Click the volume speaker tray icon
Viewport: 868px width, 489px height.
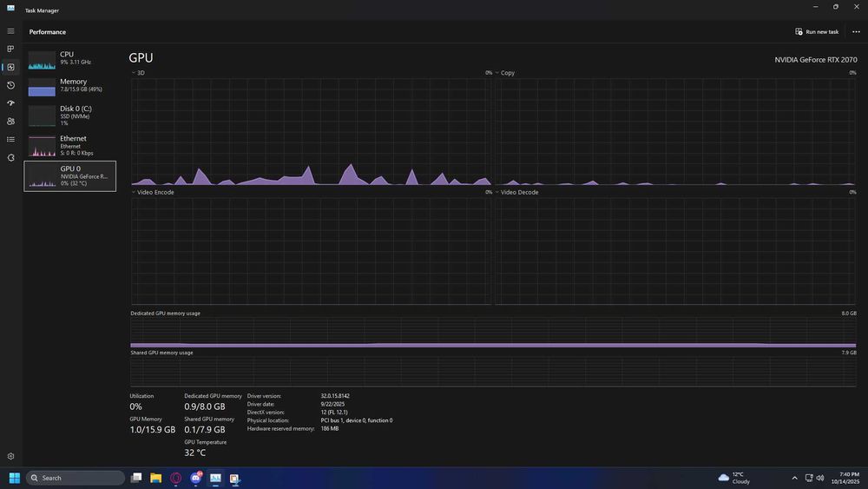[x=820, y=478]
